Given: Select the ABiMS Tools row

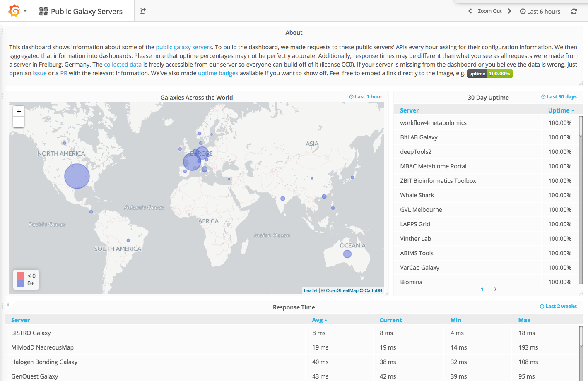Looking at the screenshot, I should tap(486, 253).
